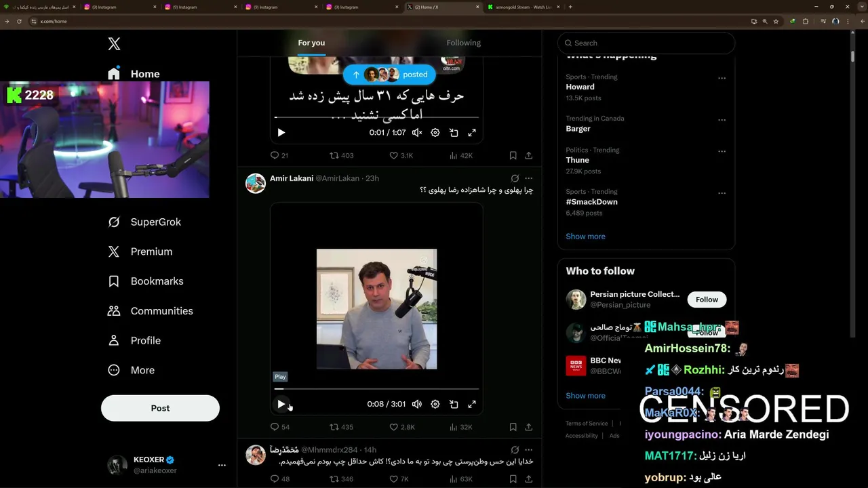Click the X logo in sidebar
The height and width of the screenshot is (488, 868).
coord(114,44)
